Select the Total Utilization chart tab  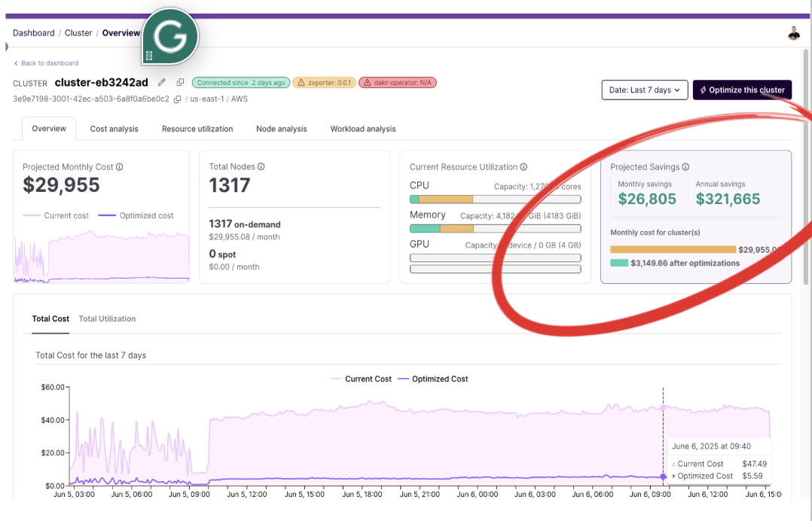107,318
